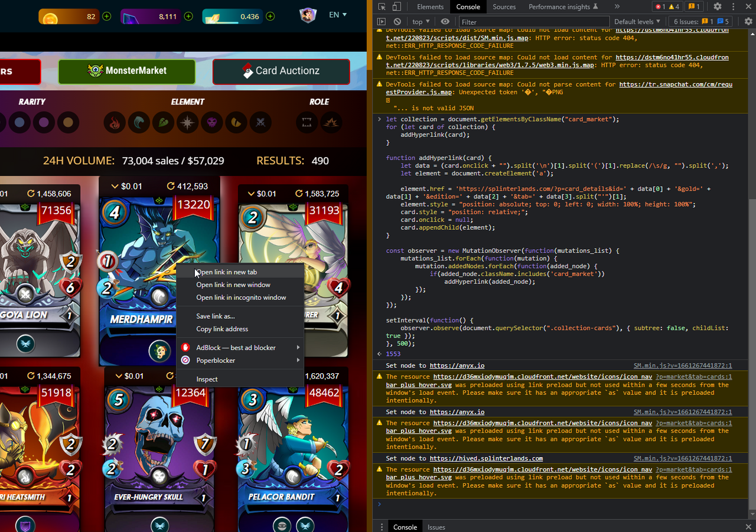Focus the console Filter input field

click(533, 22)
